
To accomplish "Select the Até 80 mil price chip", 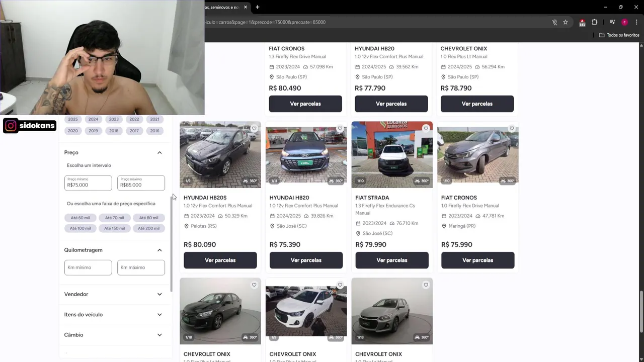I will [148, 218].
